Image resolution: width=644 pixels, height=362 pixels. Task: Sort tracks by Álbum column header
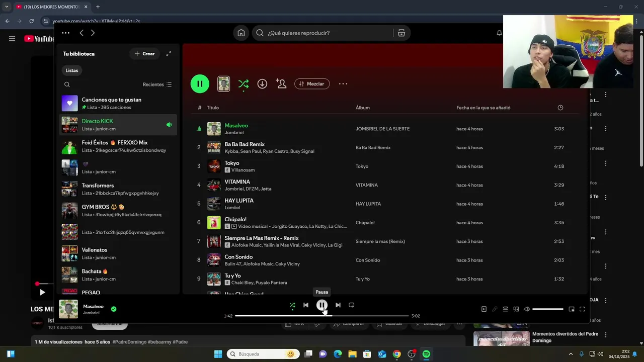(363, 108)
